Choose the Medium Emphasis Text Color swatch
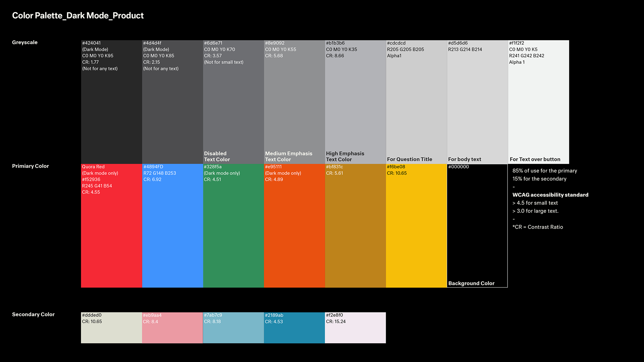 294,107
